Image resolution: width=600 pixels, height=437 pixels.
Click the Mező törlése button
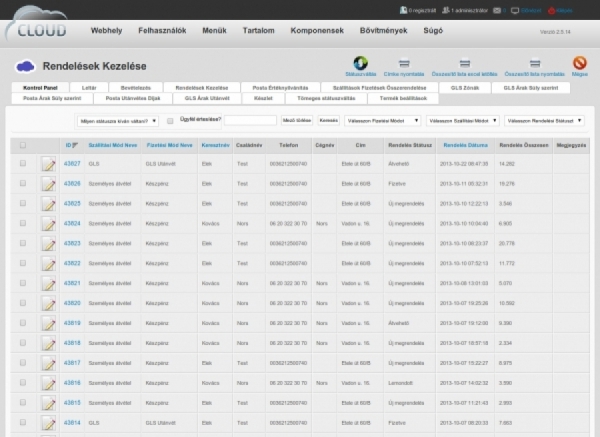click(x=297, y=120)
